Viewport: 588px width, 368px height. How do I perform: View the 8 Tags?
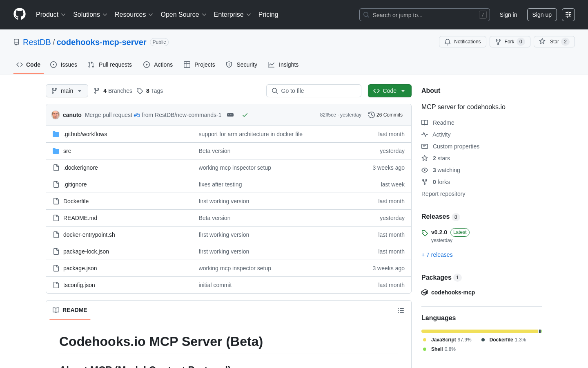click(x=150, y=91)
